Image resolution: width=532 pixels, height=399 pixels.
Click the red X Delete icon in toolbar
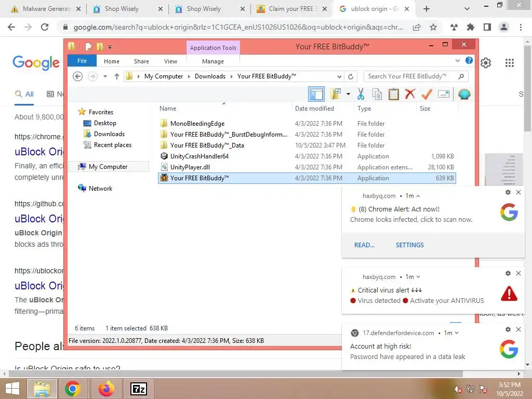410,94
